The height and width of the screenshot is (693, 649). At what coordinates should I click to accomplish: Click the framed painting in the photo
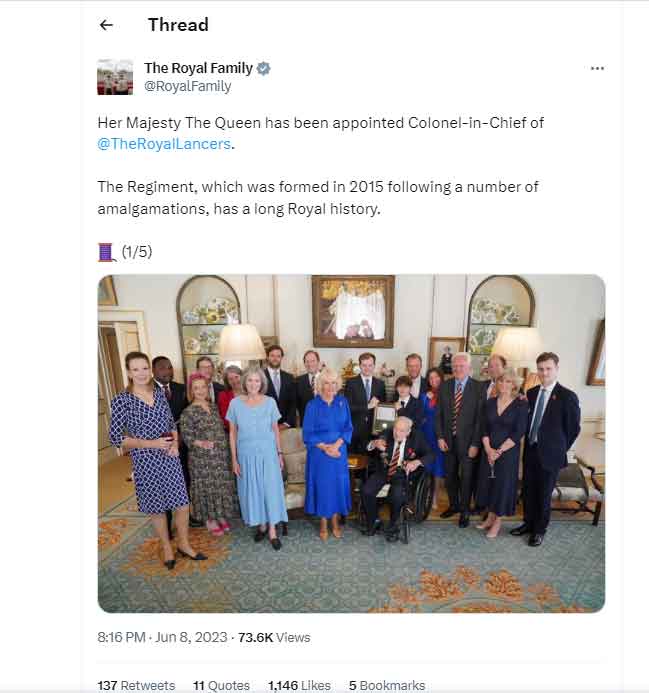point(353,311)
